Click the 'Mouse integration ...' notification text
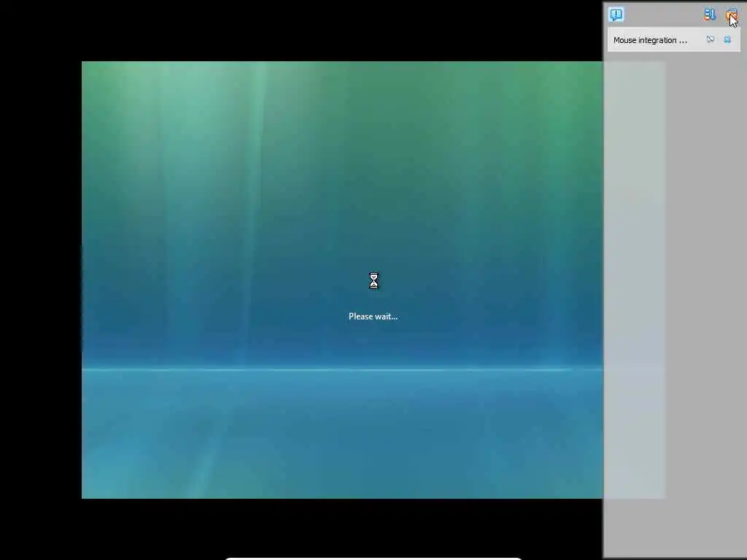This screenshot has width=747, height=560. 650,41
